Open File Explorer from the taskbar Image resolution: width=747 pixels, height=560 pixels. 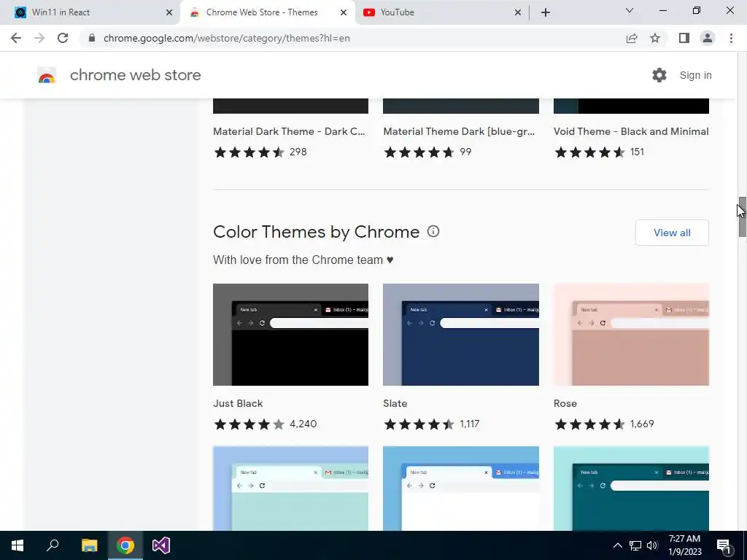tap(89, 545)
